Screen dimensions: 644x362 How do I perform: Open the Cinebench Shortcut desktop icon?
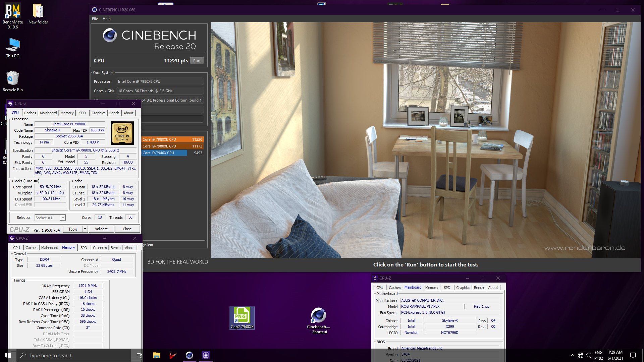point(319,320)
